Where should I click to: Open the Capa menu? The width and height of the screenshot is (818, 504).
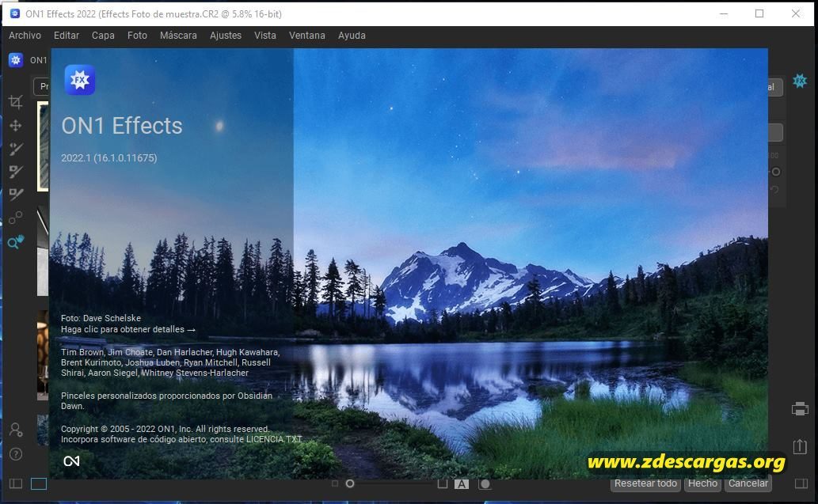[103, 36]
